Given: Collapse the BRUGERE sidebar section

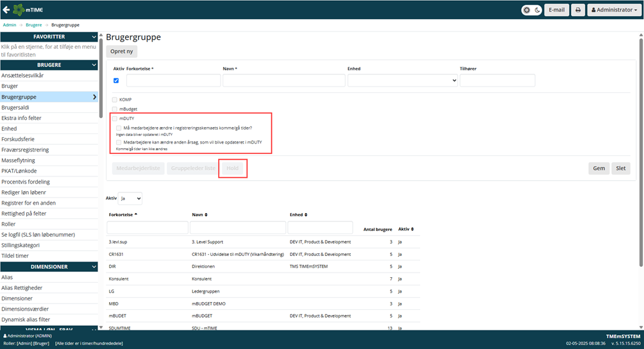Looking at the screenshot, I should click(x=94, y=65).
